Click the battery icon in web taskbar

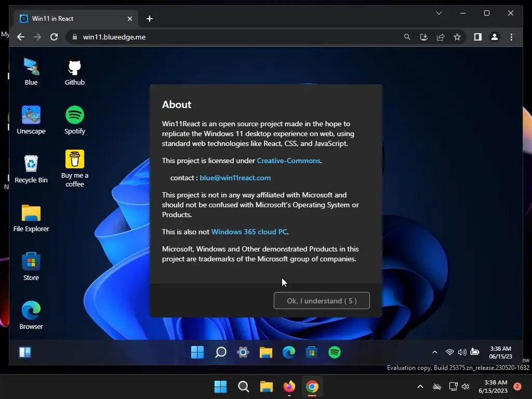point(475,352)
